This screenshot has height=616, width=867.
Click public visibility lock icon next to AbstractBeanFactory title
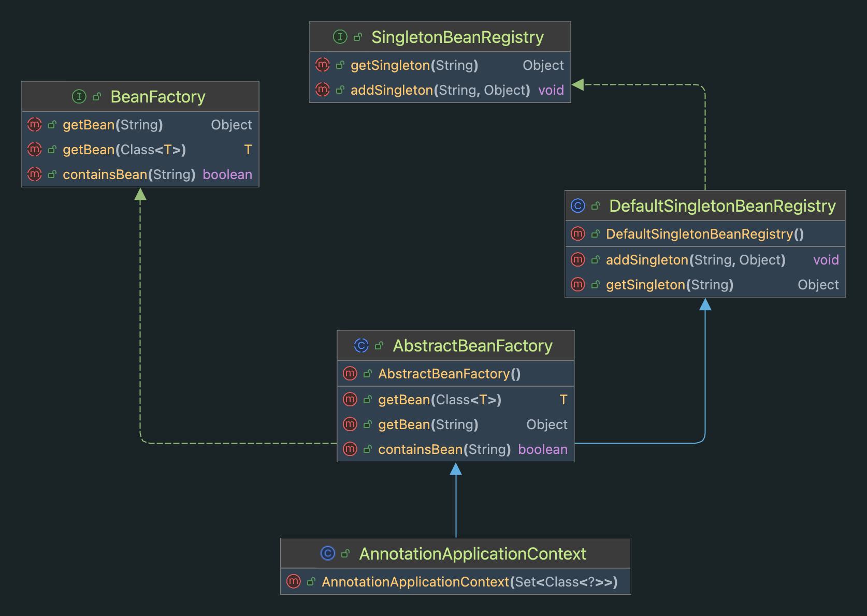(x=379, y=345)
